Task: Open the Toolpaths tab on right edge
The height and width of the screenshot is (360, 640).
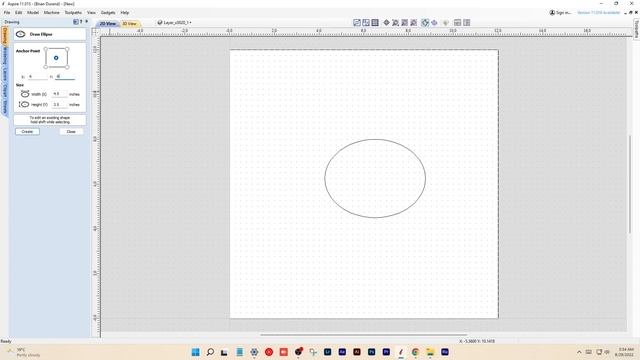Action: 636,29
